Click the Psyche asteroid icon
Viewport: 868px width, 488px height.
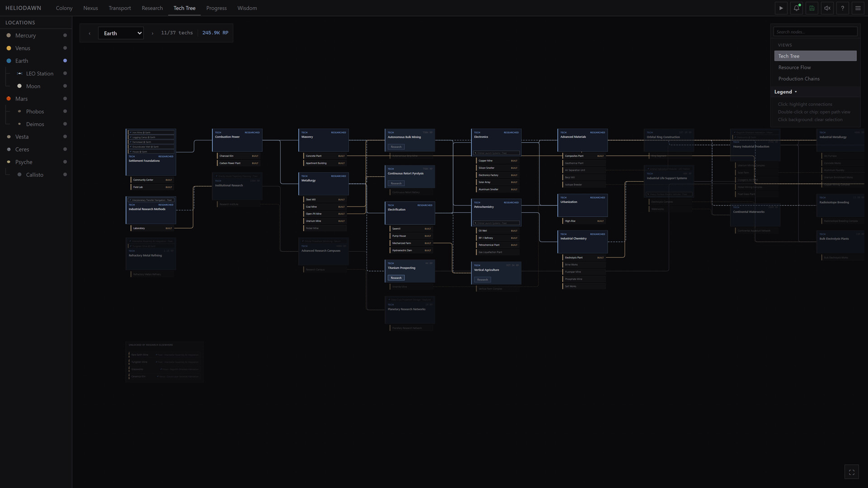(x=9, y=162)
